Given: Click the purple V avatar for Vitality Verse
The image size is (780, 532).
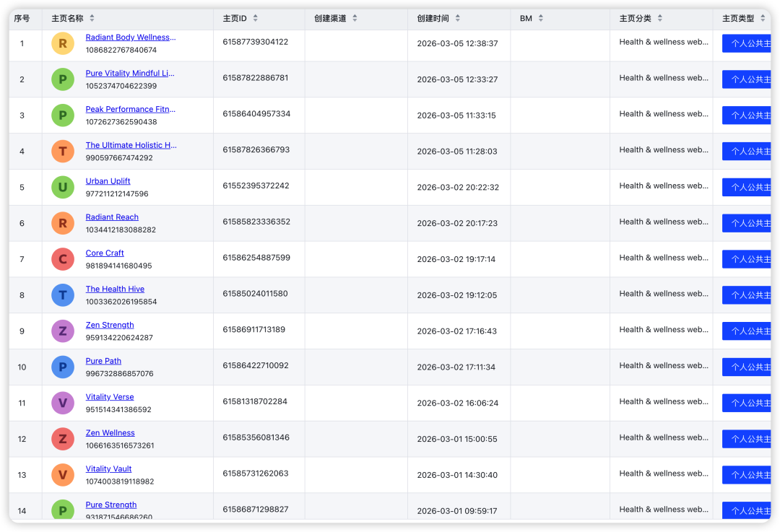Looking at the screenshot, I should pyautogui.click(x=63, y=403).
